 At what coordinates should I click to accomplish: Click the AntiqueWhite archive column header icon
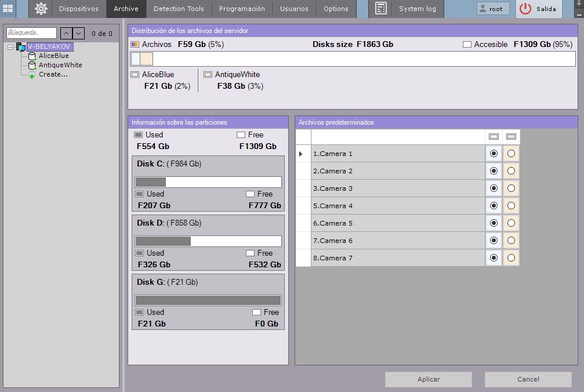[511, 137]
